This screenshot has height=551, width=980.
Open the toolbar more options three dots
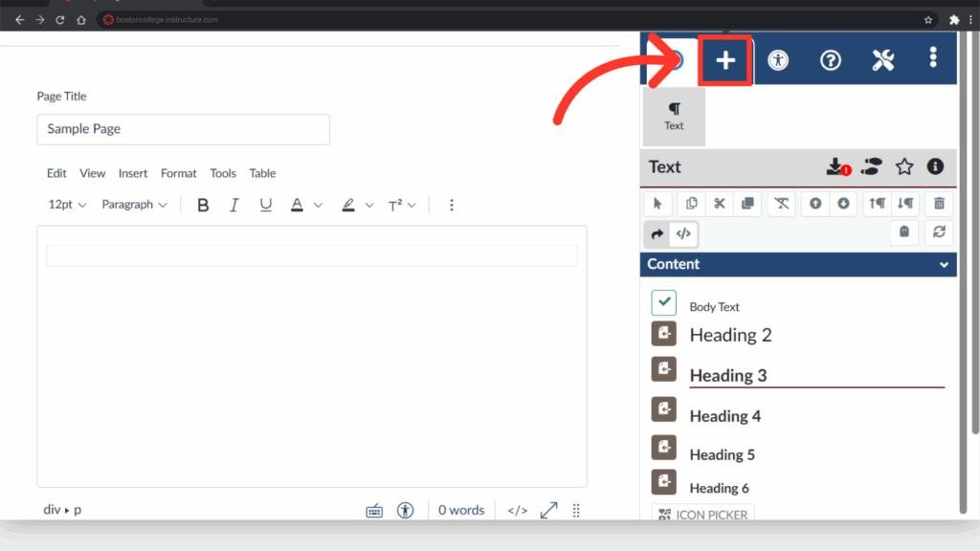(x=452, y=205)
